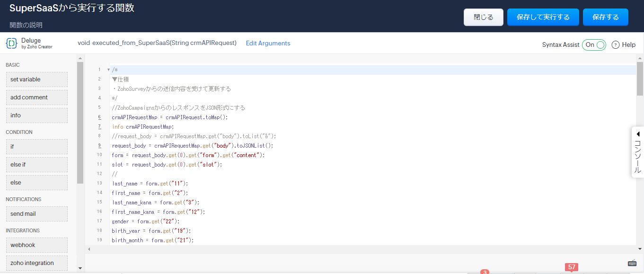Click the line last_name_kana = form.get("3")
Image resolution: width=644 pixels, height=274 pixels.
pos(156,202)
